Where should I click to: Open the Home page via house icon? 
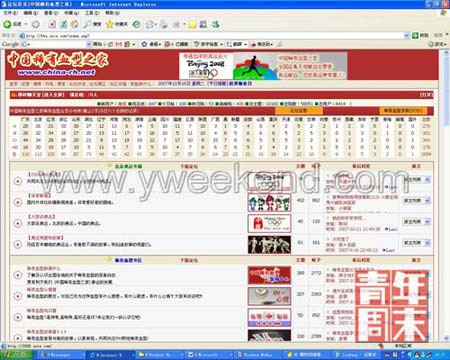click(75, 24)
